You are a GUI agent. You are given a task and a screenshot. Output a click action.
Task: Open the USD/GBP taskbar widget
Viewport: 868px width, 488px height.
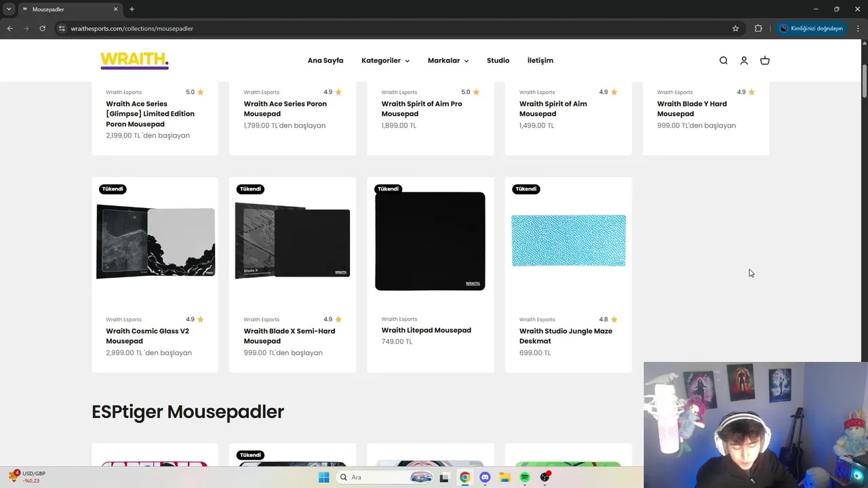(27, 476)
